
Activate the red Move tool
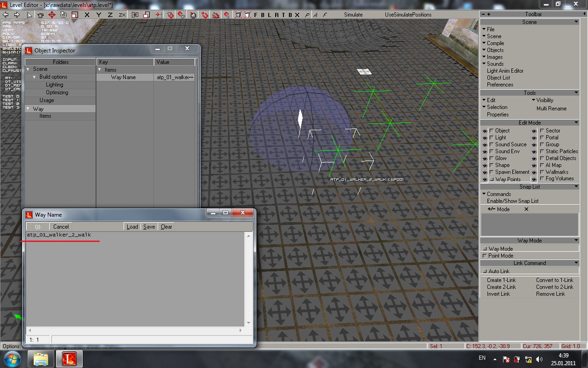[52, 15]
